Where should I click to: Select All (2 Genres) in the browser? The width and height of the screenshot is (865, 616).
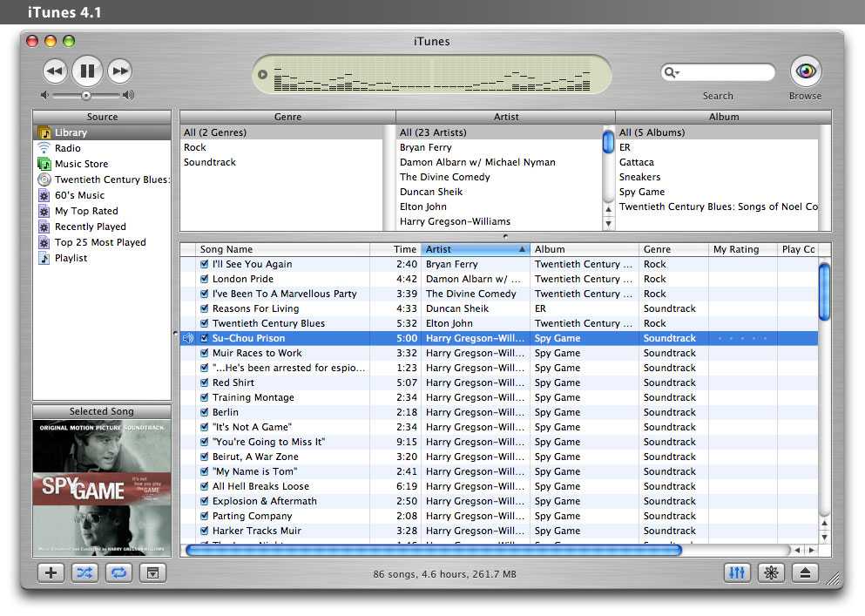[x=281, y=132]
